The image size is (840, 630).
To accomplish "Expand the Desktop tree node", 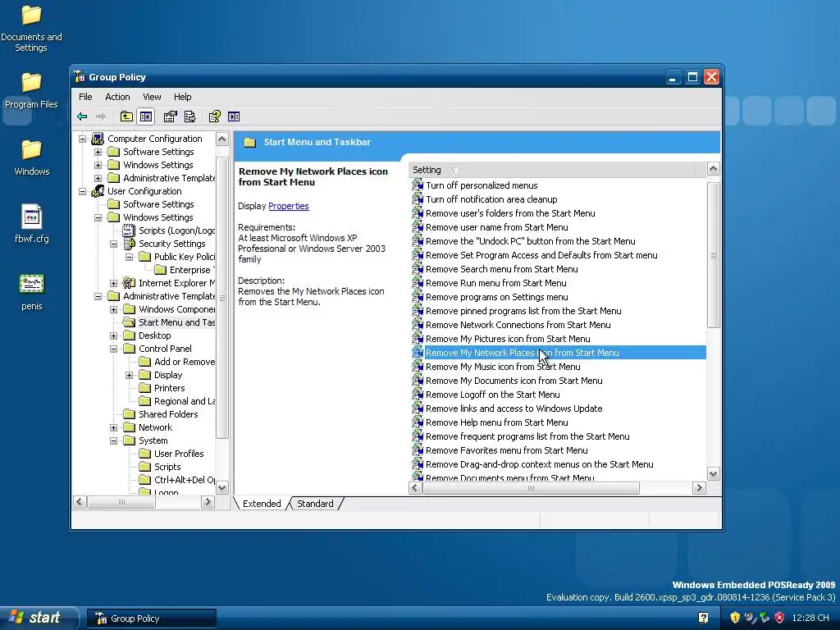I will [113, 336].
